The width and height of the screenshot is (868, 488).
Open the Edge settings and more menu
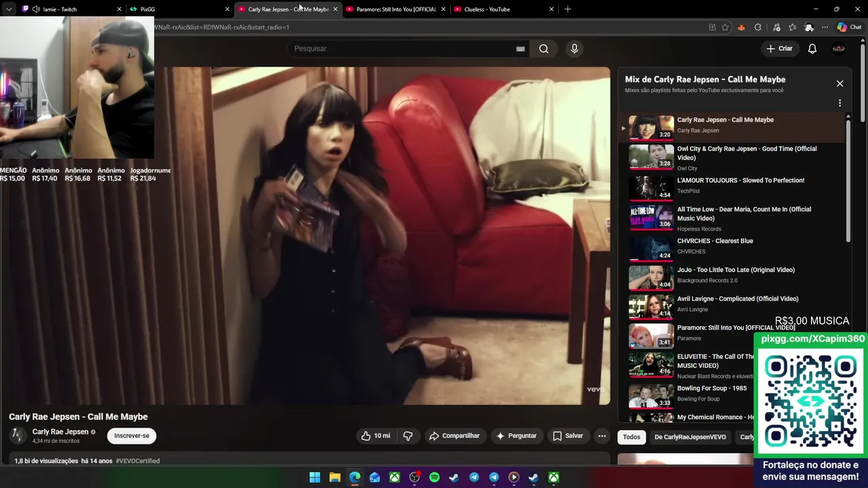(825, 27)
